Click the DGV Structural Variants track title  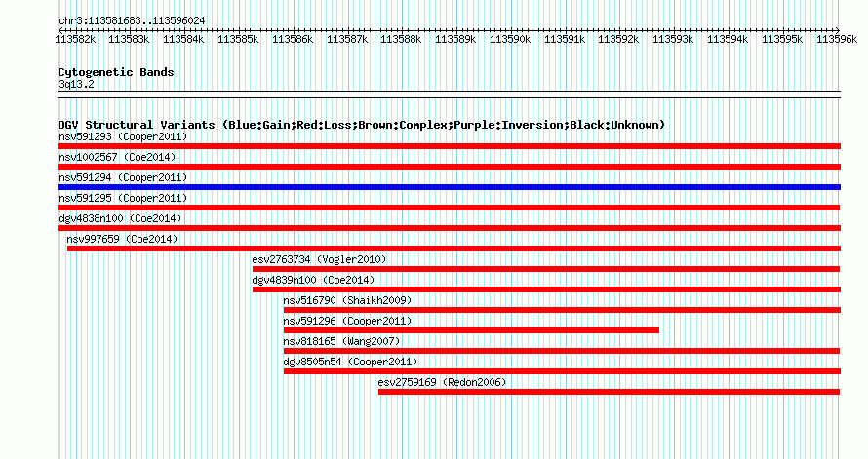362,125
